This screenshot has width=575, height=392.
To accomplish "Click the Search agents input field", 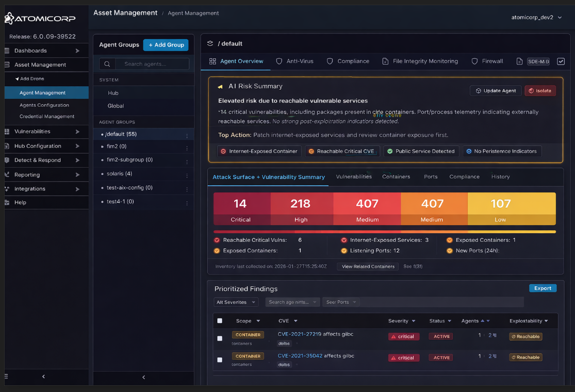I will 152,64.
